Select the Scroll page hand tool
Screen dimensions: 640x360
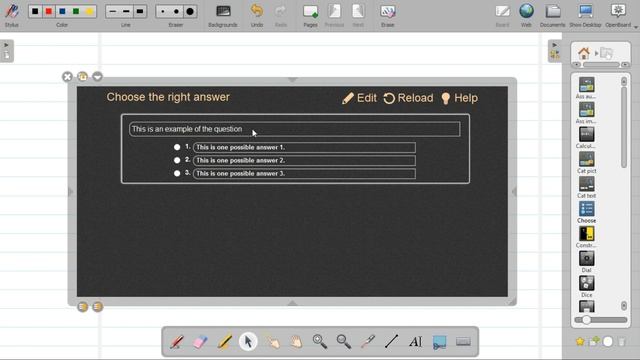click(x=296, y=341)
